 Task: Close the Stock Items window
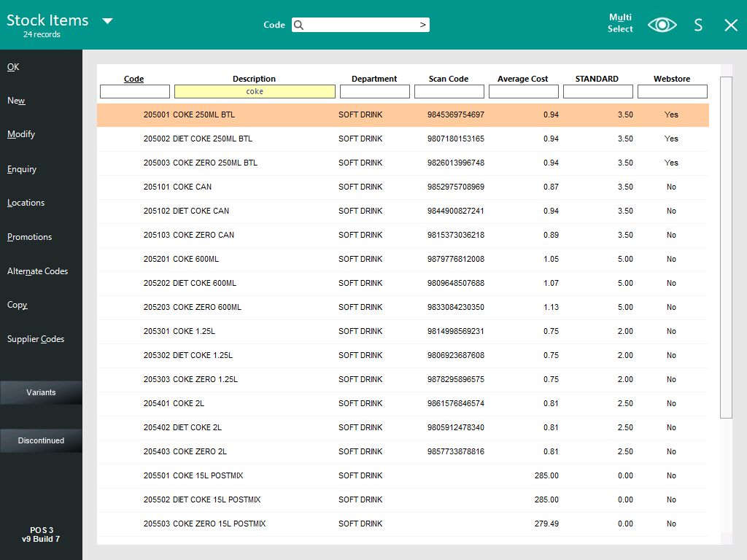pos(731,26)
